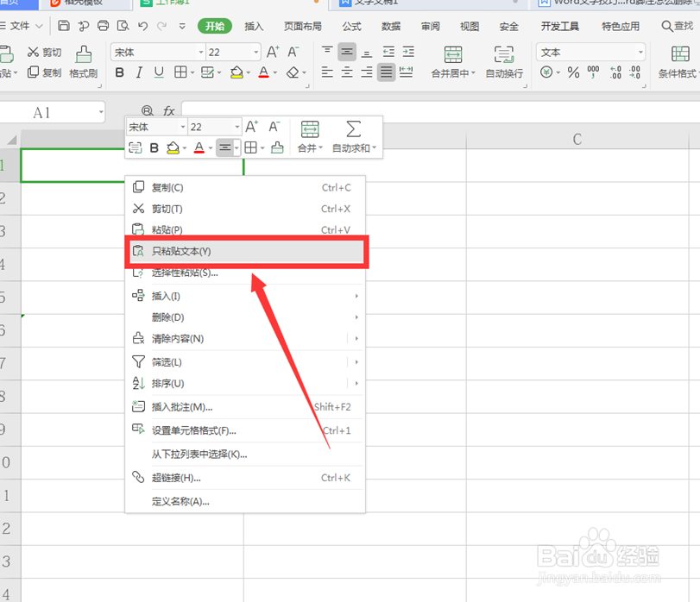Choose 只粘贴文本(Y) in context menu
The image size is (700, 602).
point(247,252)
